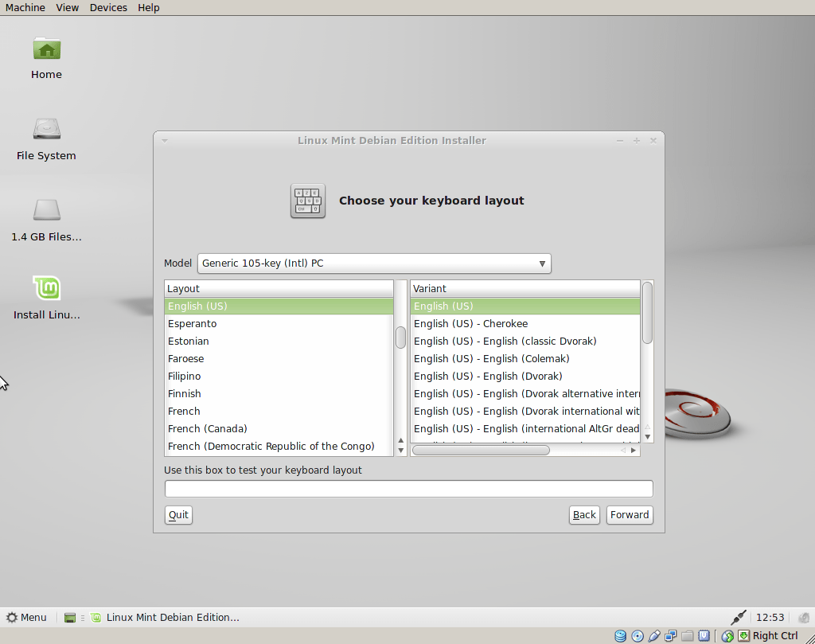Click the Forward button
Image resolution: width=815 pixels, height=644 pixels.
630,514
